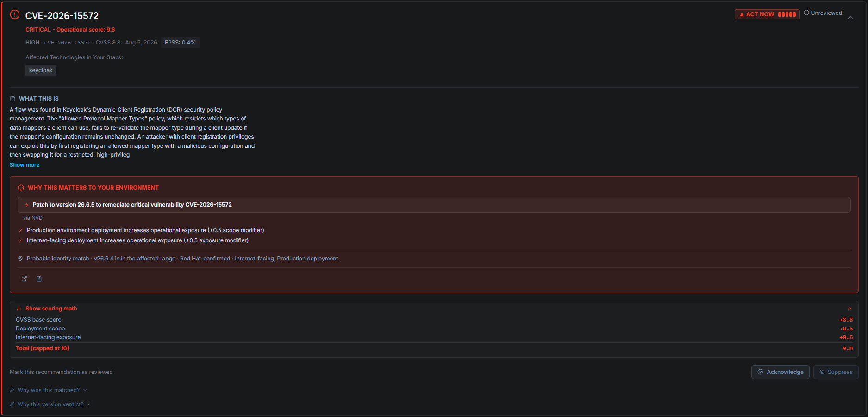This screenshot has height=417, width=868.
Task: Click the document icon beside What This Is
Action: pos(12,99)
